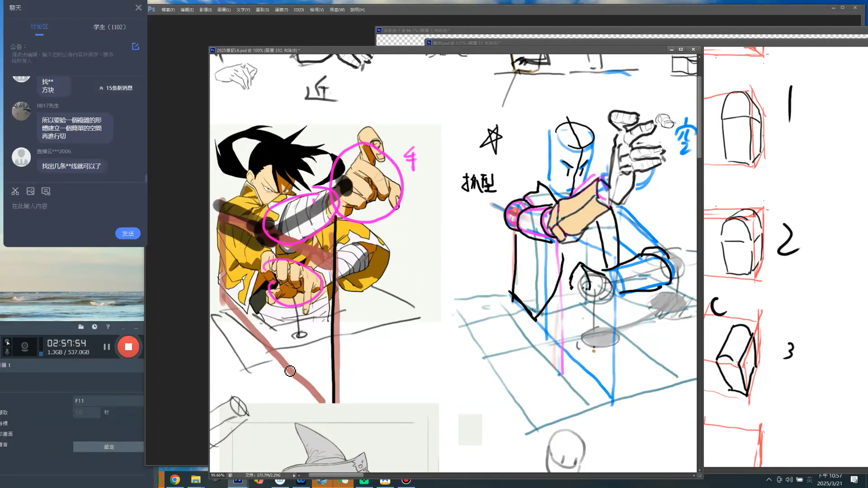Viewport: 868px width, 488px height.
Task: Open the 3D(D) menu in Photoshop
Action: (298, 10)
